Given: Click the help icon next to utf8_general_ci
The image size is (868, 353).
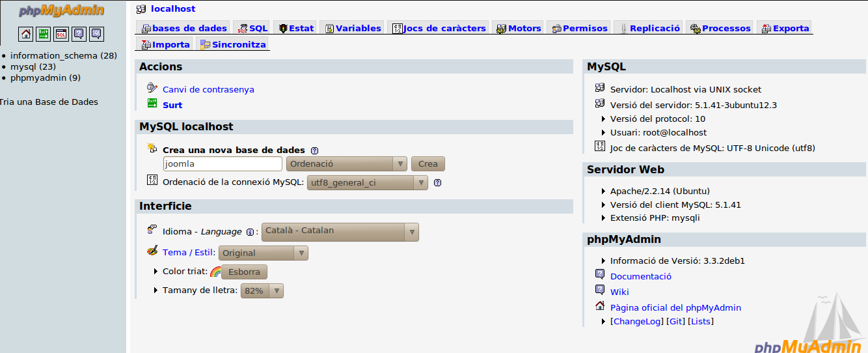Looking at the screenshot, I should coord(437,183).
